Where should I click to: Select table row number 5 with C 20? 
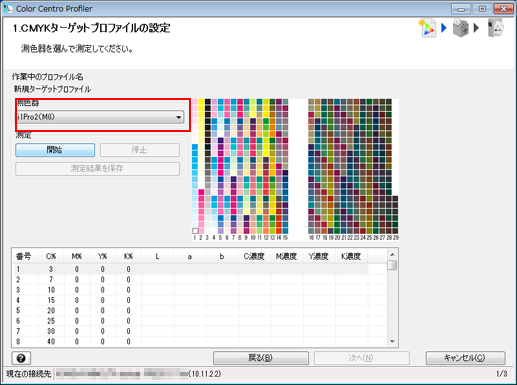coord(190,311)
